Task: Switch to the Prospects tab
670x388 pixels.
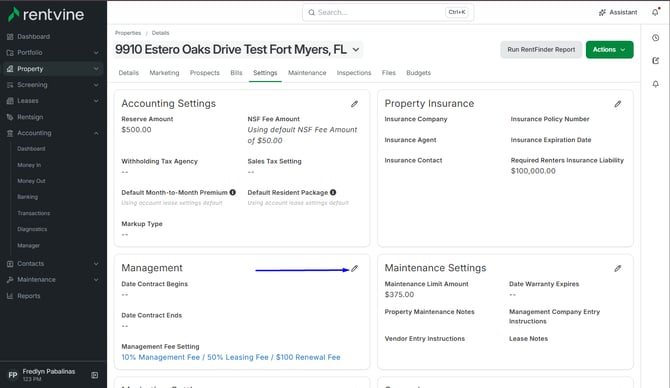Action: [x=205, y=73]
